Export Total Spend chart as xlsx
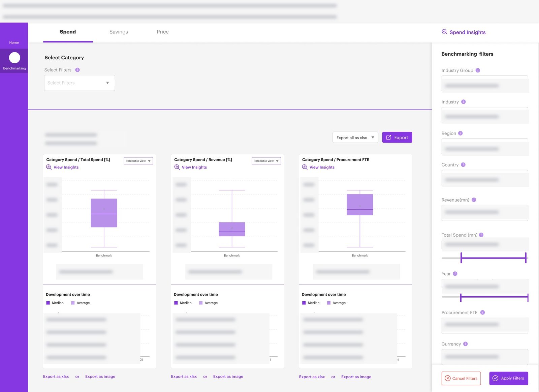539x392 pixels. (56, 376)
